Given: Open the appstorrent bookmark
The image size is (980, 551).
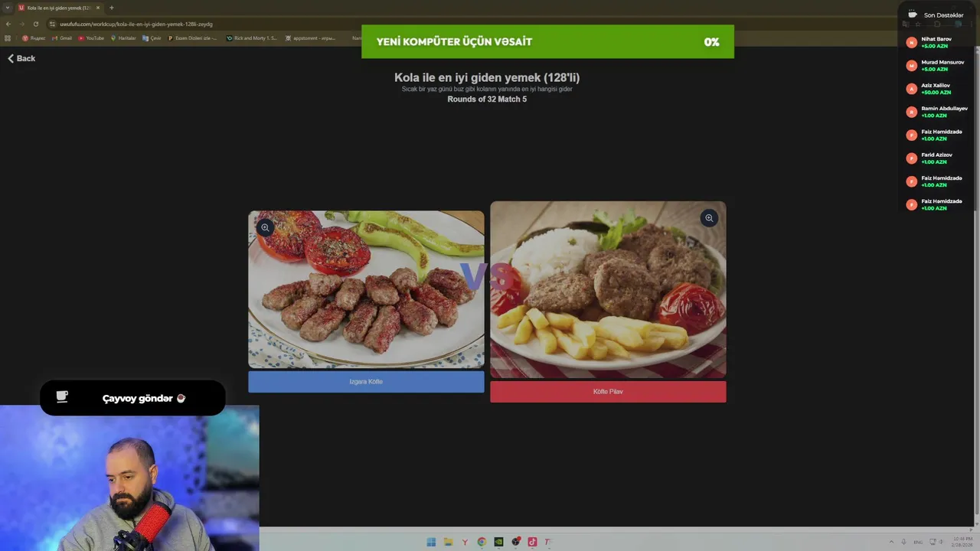Looking at the screenshot, I should (x=309, y=37).
